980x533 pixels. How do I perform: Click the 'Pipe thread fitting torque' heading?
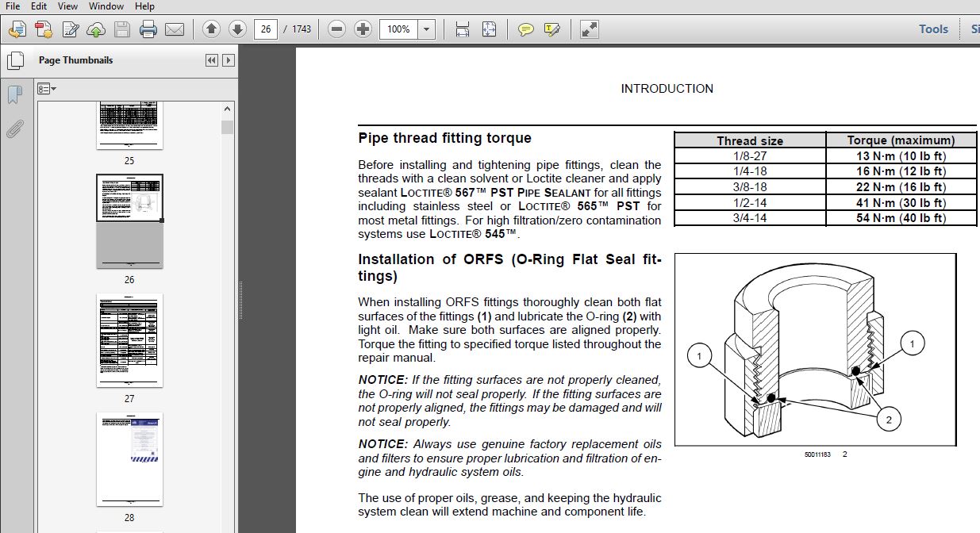pyautogui.click(x=444, y=138)
